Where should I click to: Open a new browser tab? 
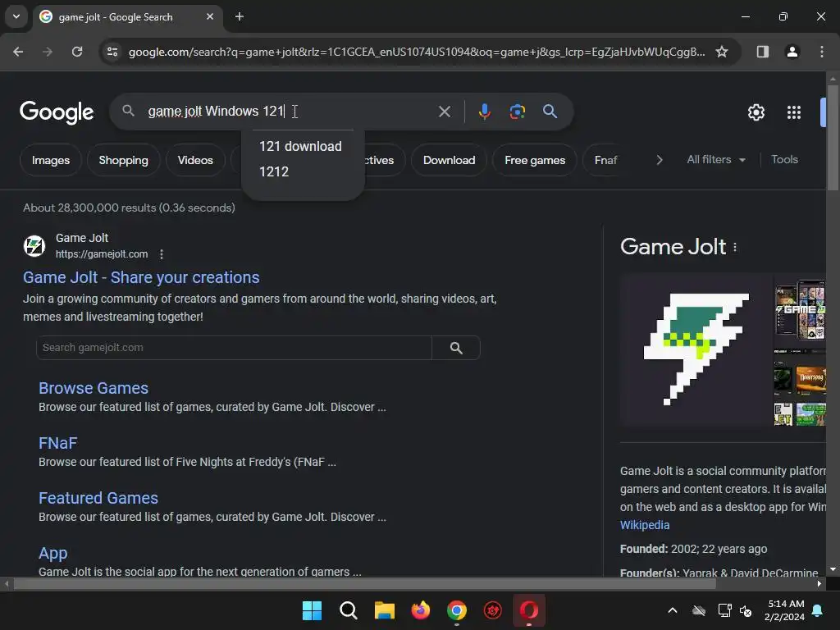coord(240,16)
